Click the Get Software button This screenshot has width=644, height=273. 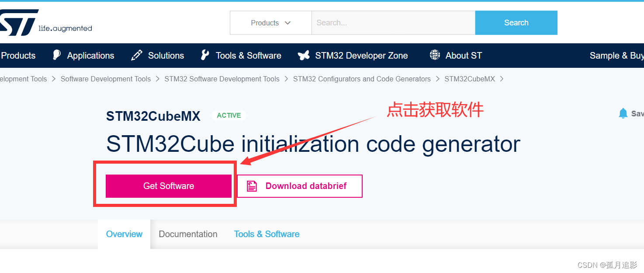tap(169, 186)
